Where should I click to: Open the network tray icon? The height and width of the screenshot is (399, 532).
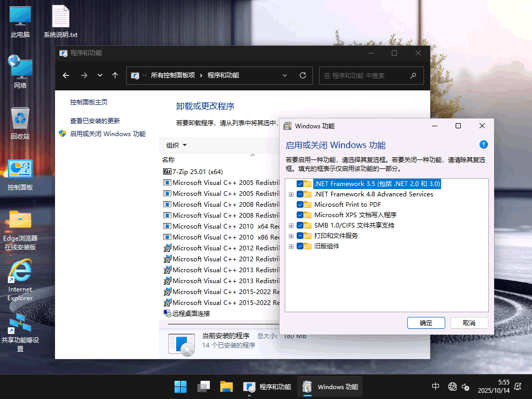coord(453,387)
